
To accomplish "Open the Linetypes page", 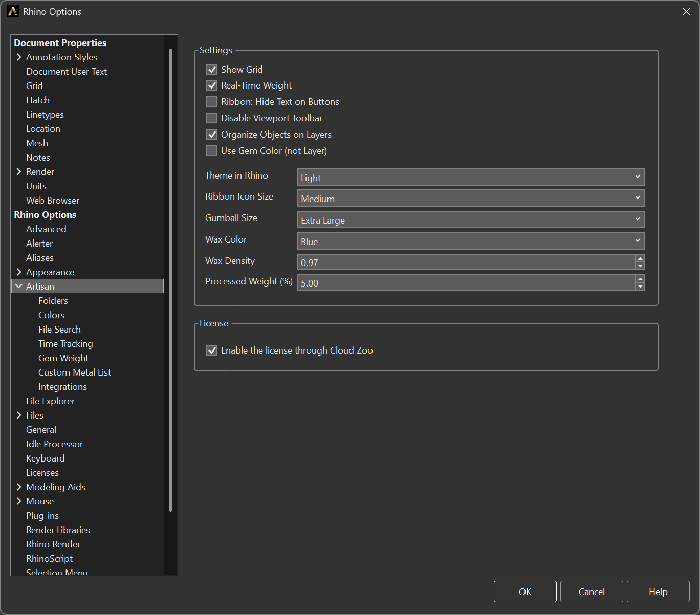I will [45, 114].
